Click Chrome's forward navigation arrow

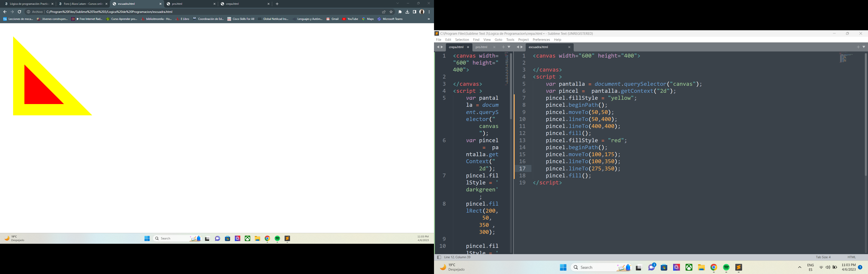[x=12, y=12]
